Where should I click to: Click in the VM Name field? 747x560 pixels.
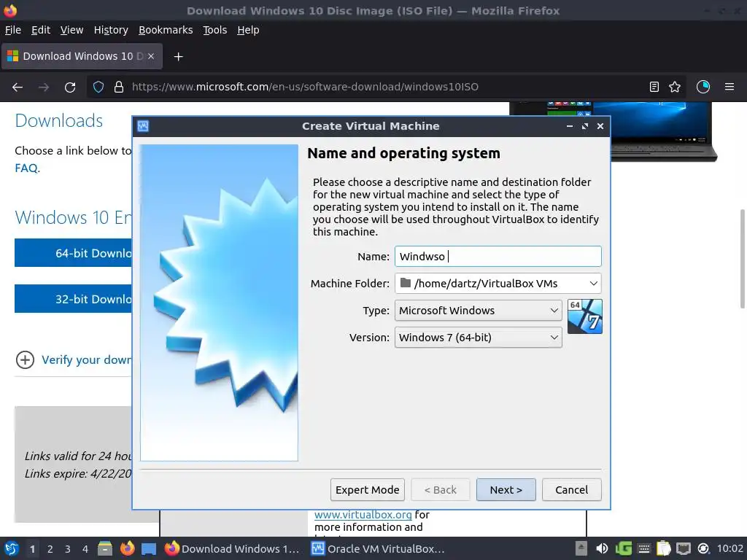(x=498, y=256)
